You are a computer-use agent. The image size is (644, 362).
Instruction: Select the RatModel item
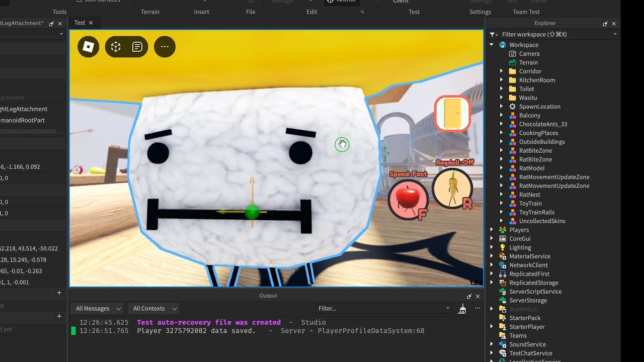532,168
